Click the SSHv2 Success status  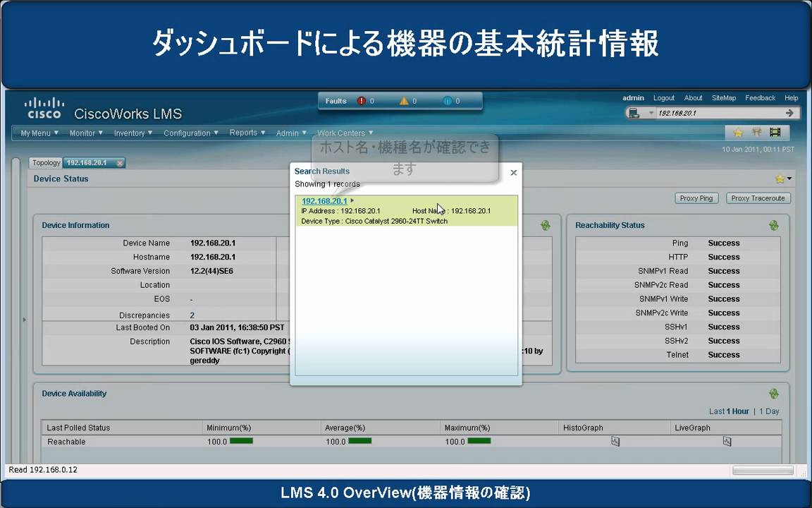pos(723,341)
